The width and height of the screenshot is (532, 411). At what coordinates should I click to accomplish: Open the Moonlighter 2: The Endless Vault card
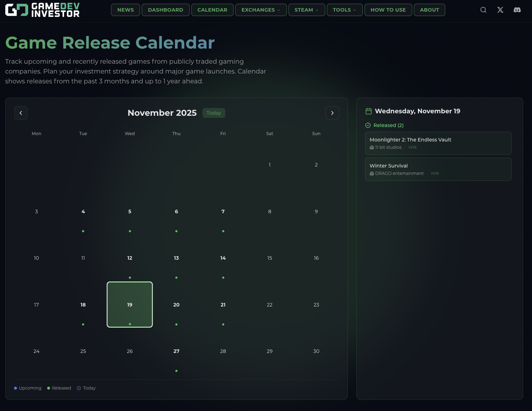[438, 143]
